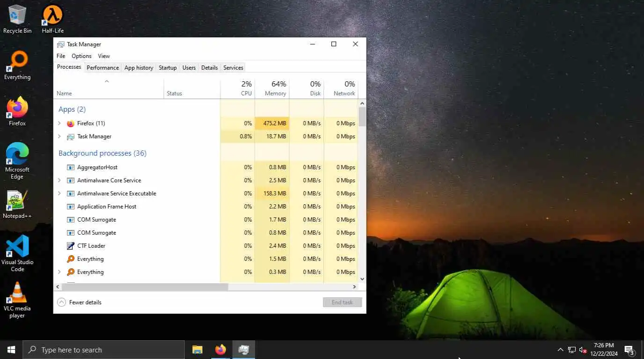Click the Apps (2) group heading

click(72, 109)
